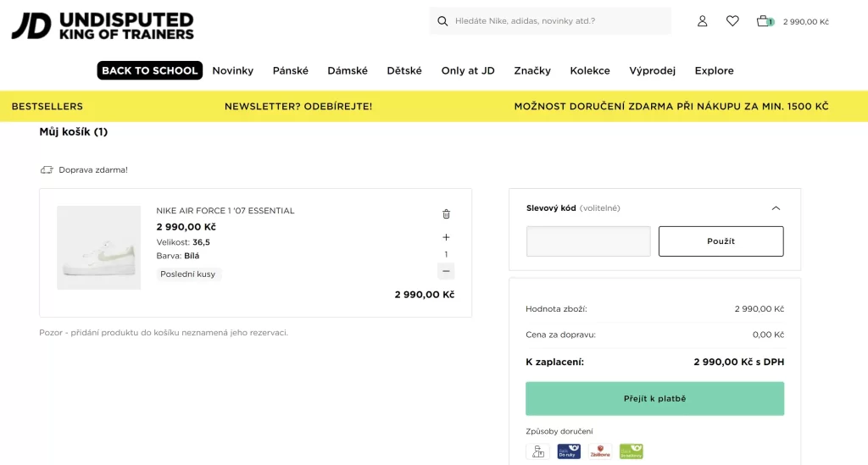Open the Kolekce menu item

point(590,71)
